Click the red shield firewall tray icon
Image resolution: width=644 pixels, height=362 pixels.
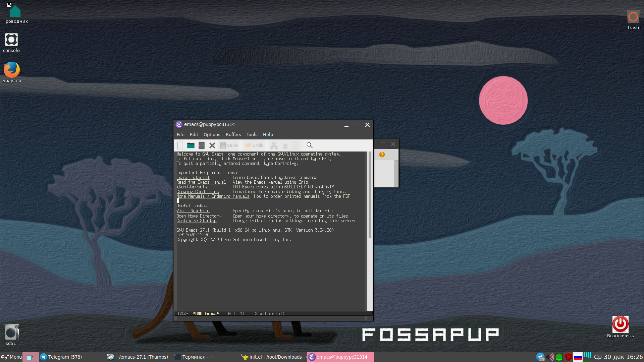(x=569, y=357)
